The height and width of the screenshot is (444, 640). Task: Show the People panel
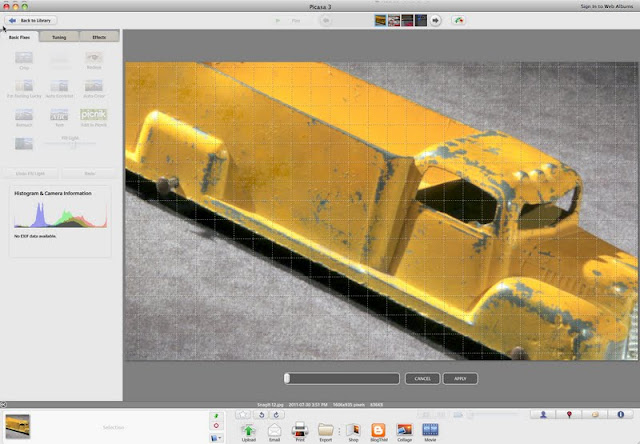pyautogui.click(x=543, y=415)
